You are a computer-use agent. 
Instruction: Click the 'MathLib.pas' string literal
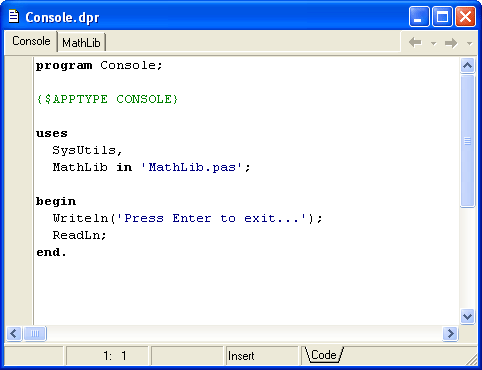[x=192, y=167]
